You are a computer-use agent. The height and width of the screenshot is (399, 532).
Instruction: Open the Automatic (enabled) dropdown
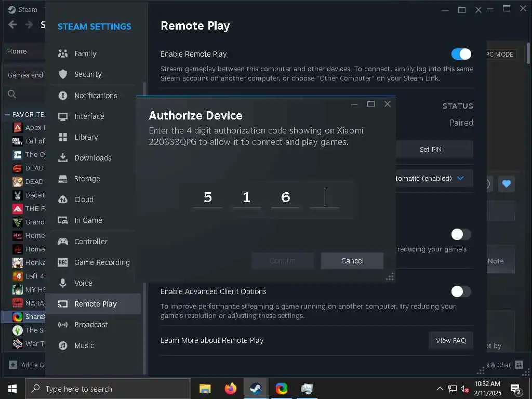434,179
